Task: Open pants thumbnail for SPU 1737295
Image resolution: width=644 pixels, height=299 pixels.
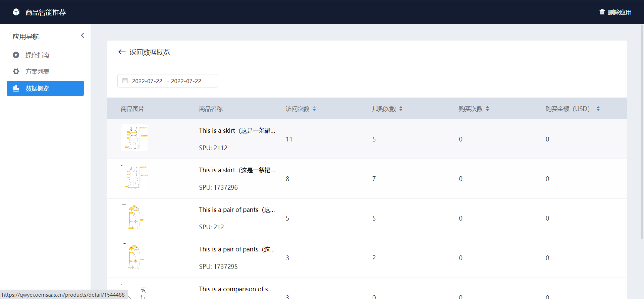Action: coord(134,256)
